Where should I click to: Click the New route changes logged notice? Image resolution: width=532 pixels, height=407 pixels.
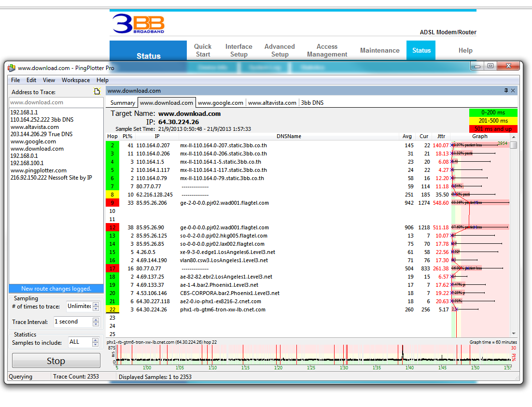(x=56, y=289)
